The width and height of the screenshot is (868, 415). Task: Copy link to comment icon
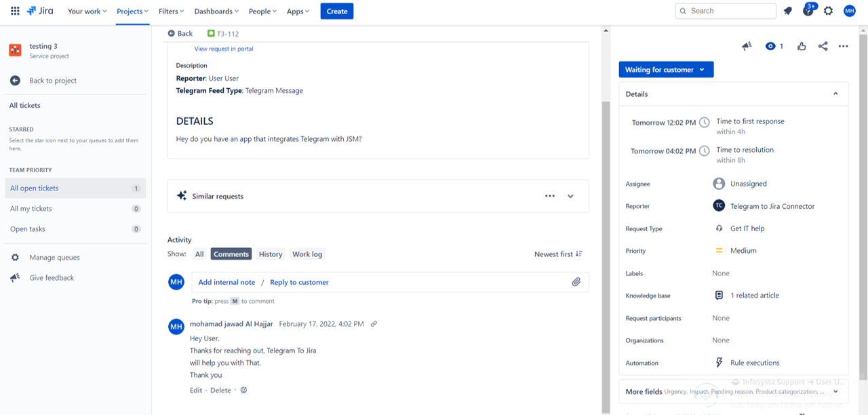coord(374,324)
